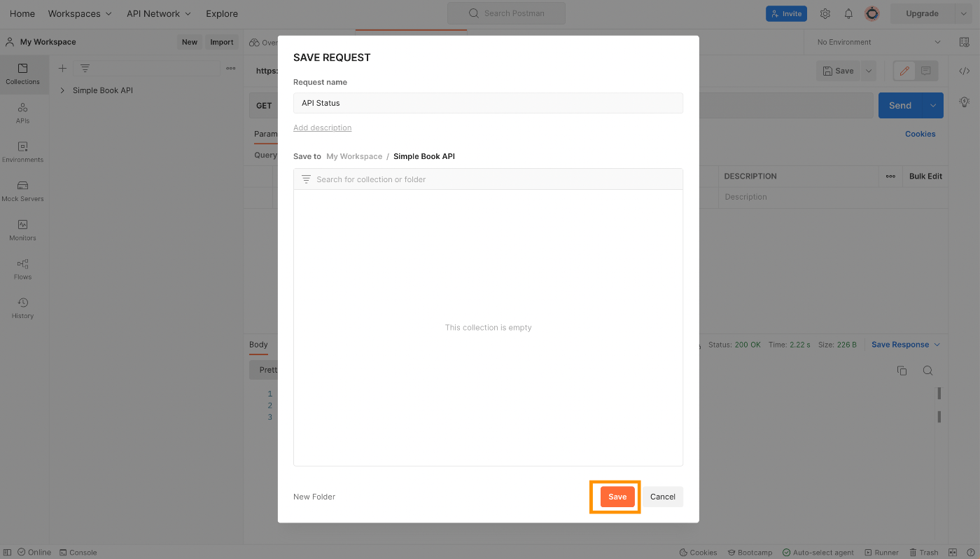Screen dimensions: 980x559
Task: Click the Auto-select agent status
Action: pyautogui.click(x=818, y=552)
